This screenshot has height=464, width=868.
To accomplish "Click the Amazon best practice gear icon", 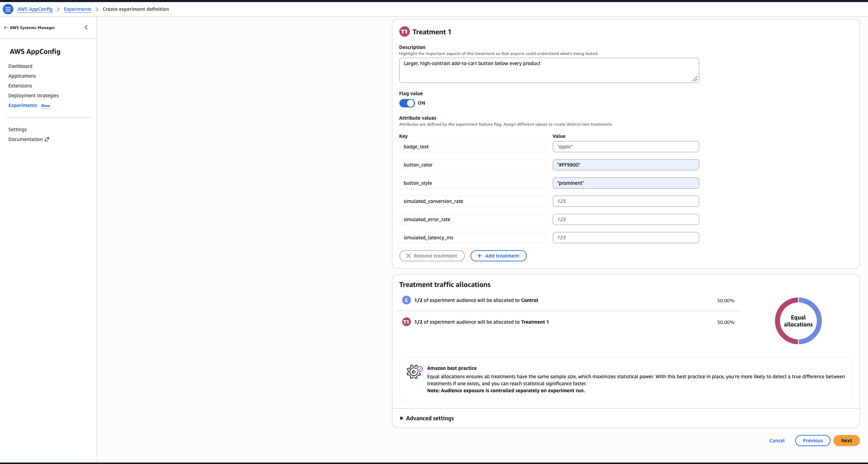I will 414,372.
